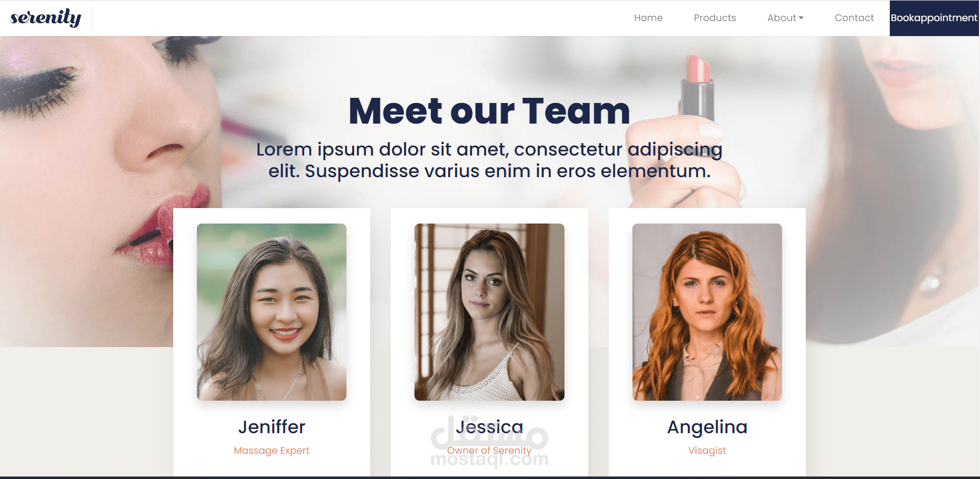This screenshot has width=980, height=479.
Task: Click the Lorem ipsum subtitle paragraph
Action: click(489, 160)
